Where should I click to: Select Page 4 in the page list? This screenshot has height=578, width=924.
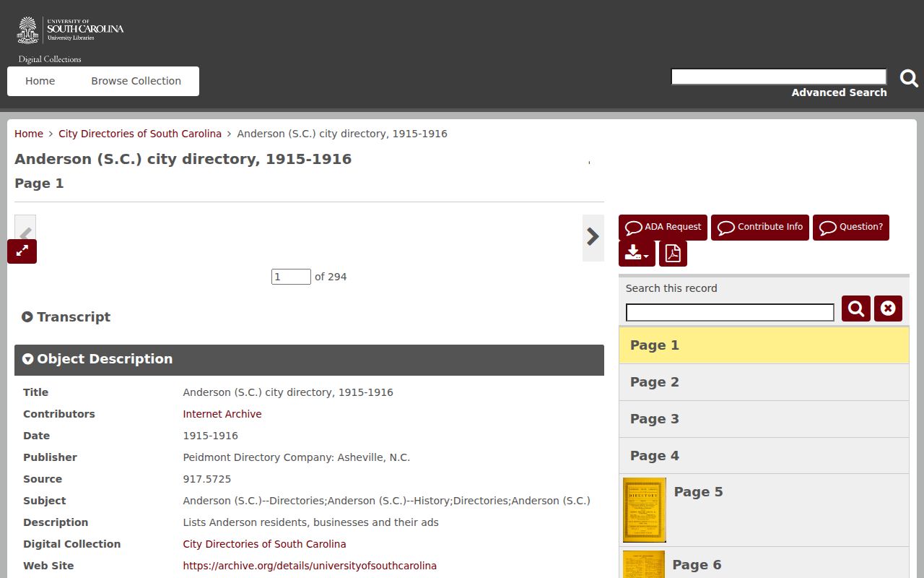click(764, 456)
